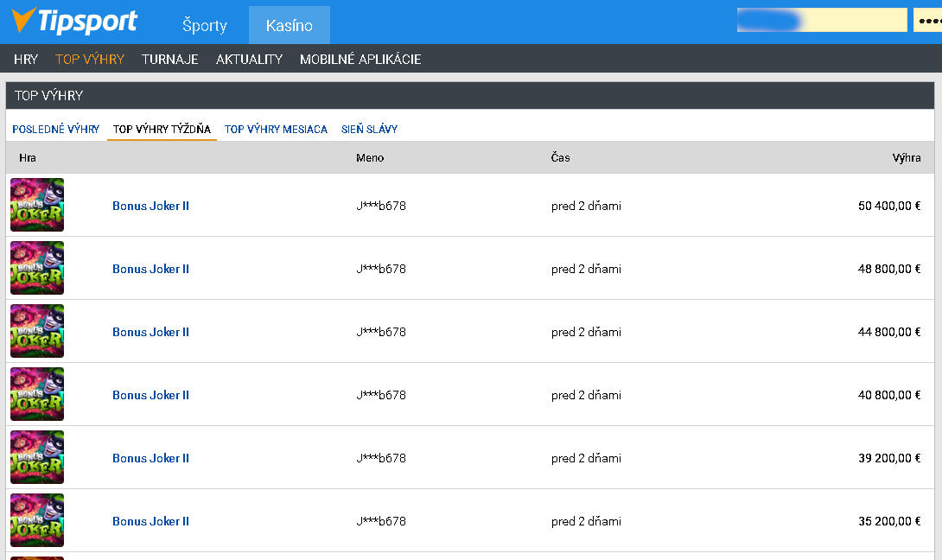Open AKTUALITY menu item

(x=249, y=59)
